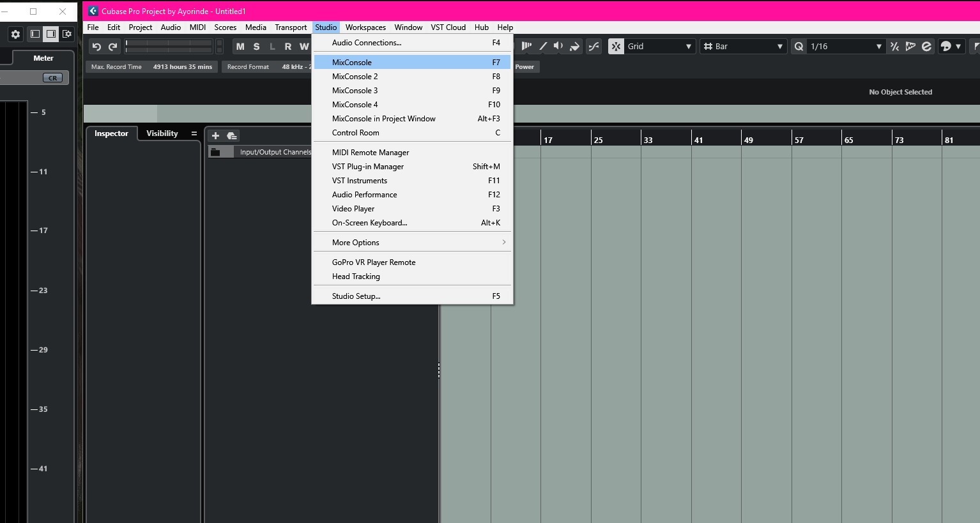The height and width of the screenshot is (523, 980).
Task: Open the Transport menu
Action: tap(291, 27)
